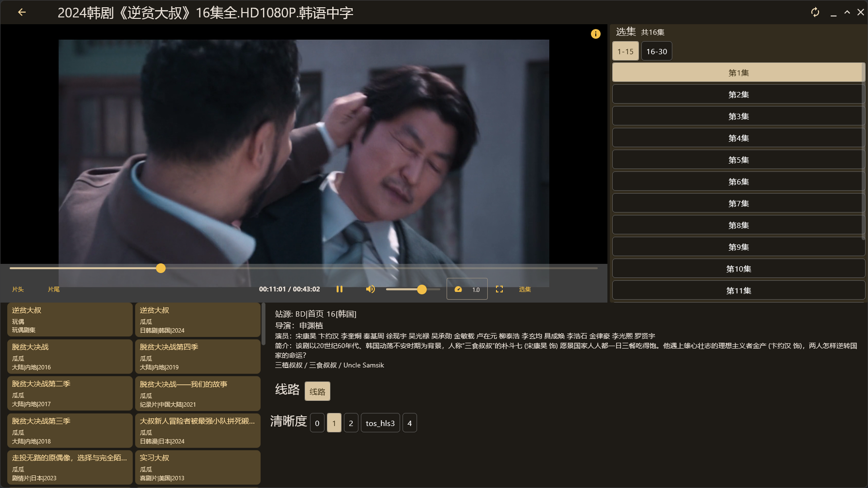Select episode range 16-30 tab
The image size is (868, 488).
657,51
